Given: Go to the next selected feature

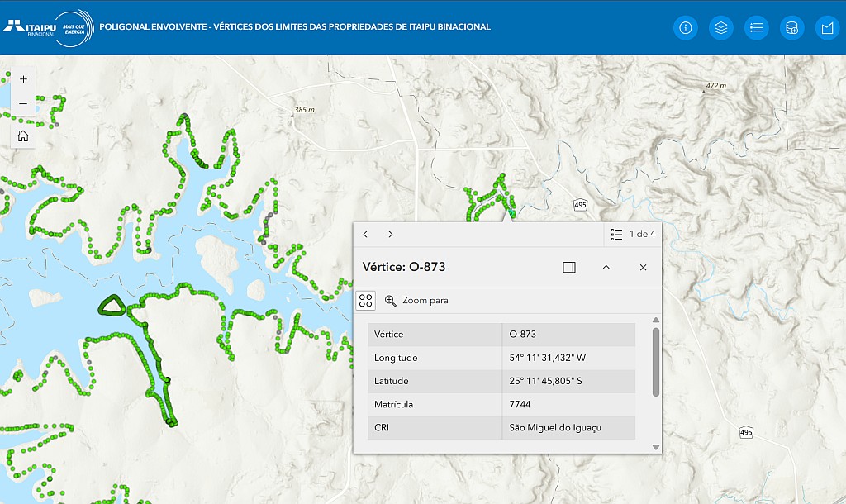Looking at the screenshot, I should (x=391, y=234).
